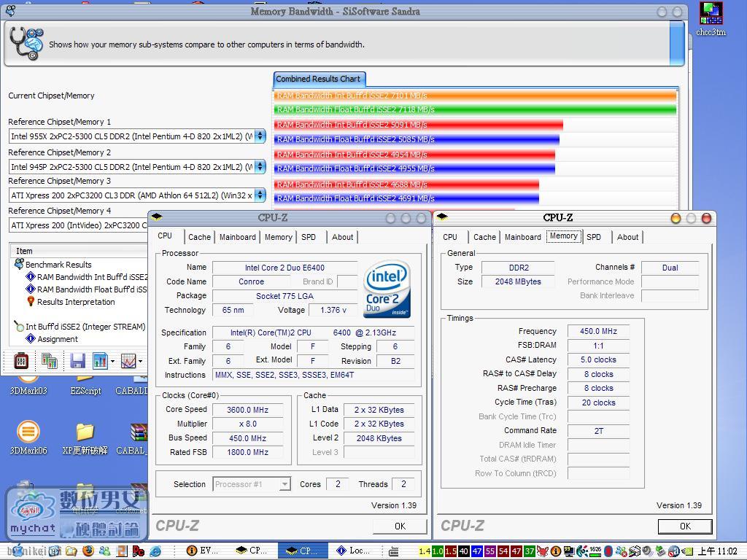
Task: Switch to the EV... taskbar button
Action: click(203, 551)
